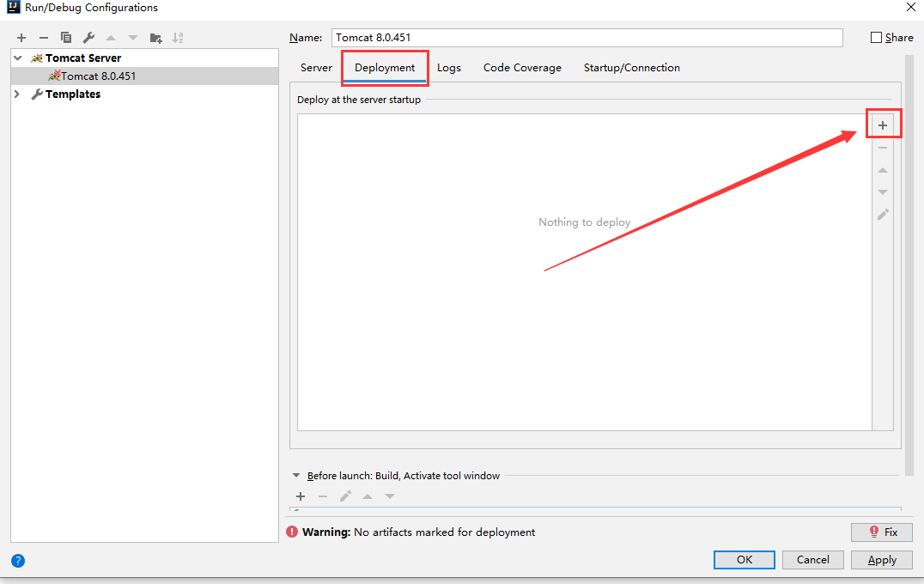Viewport: 924px width, 584px height.
Task: Select Tomcat 8.0.451 configuration in tree
Action: 144,76
